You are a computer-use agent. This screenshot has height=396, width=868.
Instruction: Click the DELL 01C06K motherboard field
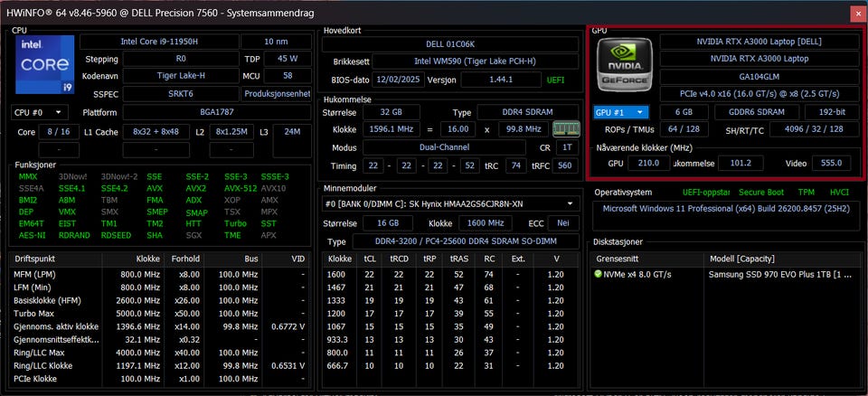pyautogui.click(x=450, y=44)
